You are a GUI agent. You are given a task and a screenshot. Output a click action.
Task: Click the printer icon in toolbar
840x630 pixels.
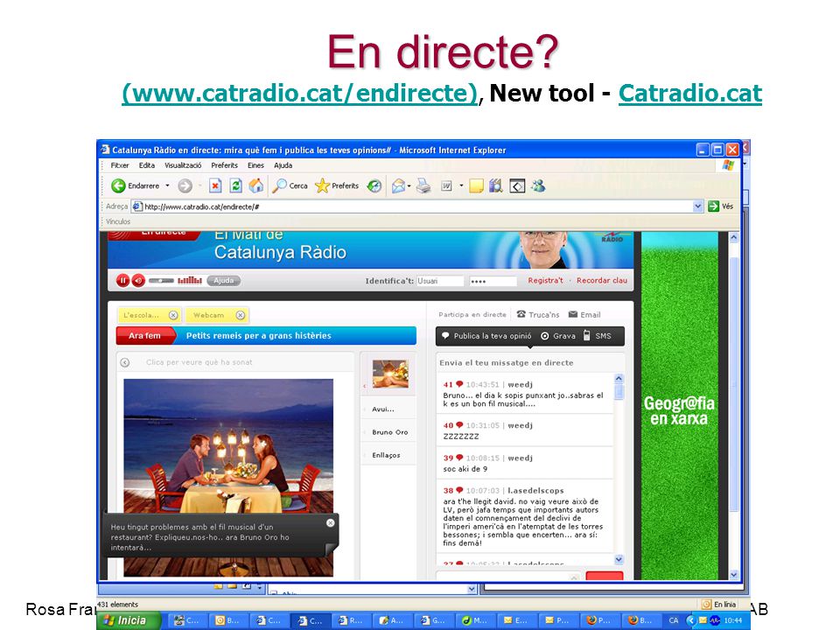pos(423,185)
